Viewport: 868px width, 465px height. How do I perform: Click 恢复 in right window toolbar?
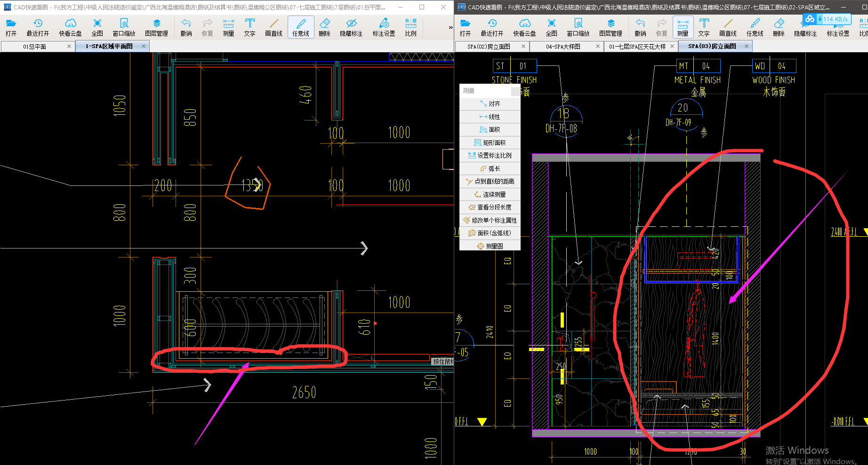point(661,27)
